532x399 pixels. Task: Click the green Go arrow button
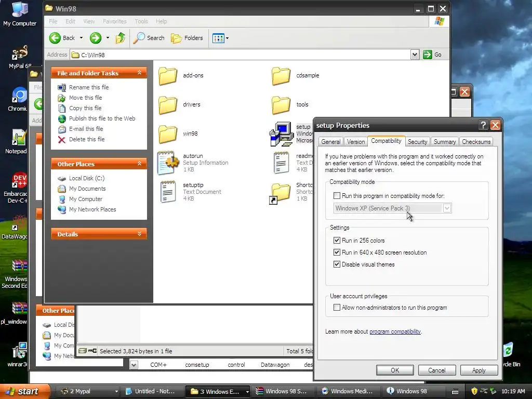pyautogui.click(x=428, y=55)
